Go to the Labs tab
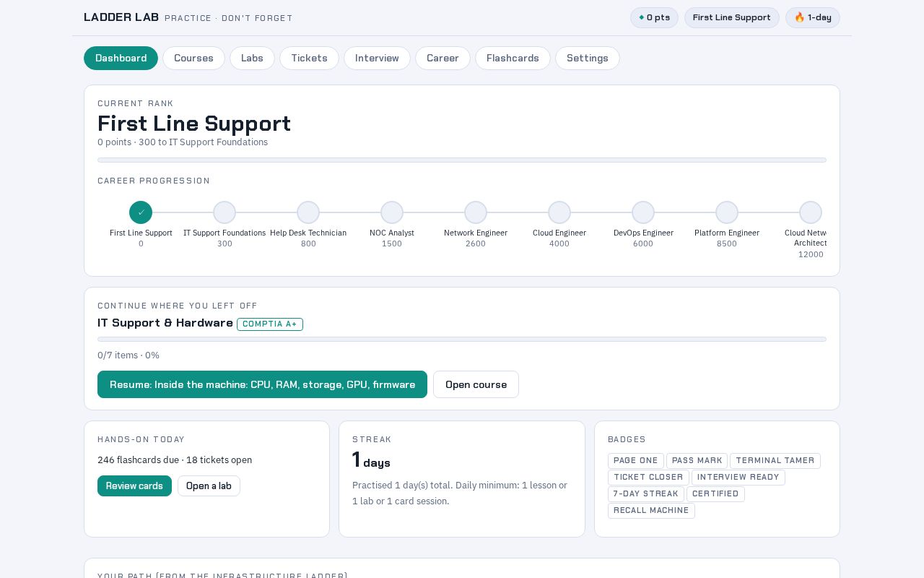 pos(252,58)
